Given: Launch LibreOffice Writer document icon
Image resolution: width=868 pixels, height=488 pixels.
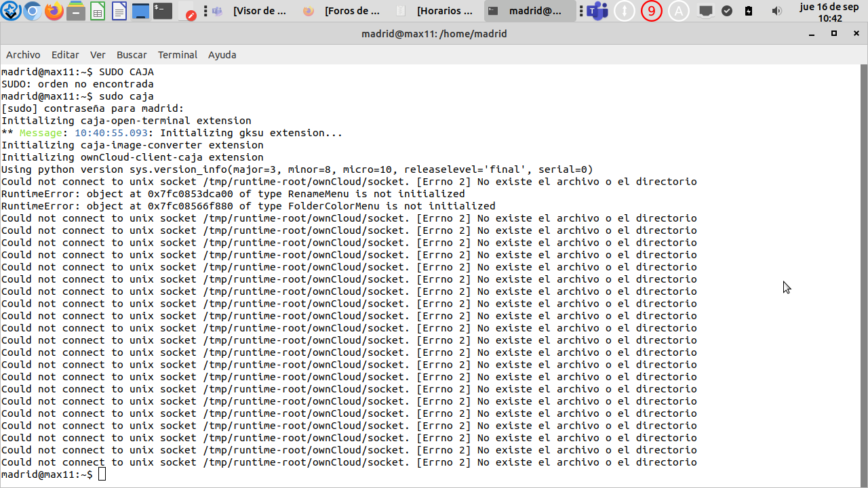Looking at the screenshot, I should pyautogui.click(x=119, y=11).
